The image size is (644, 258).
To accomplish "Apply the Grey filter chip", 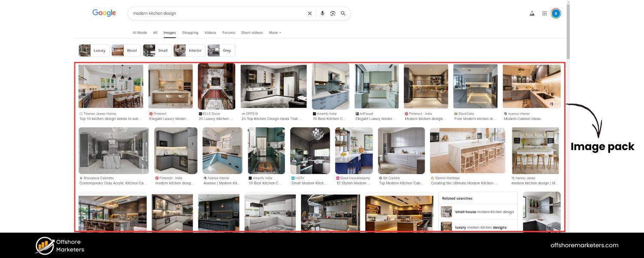I will 221,50.
